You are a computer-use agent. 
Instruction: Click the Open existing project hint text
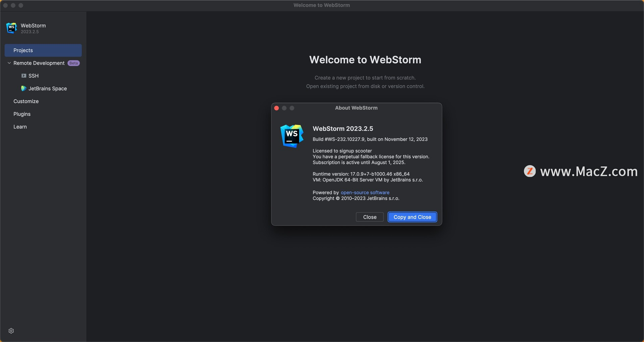tap(365, 86)
